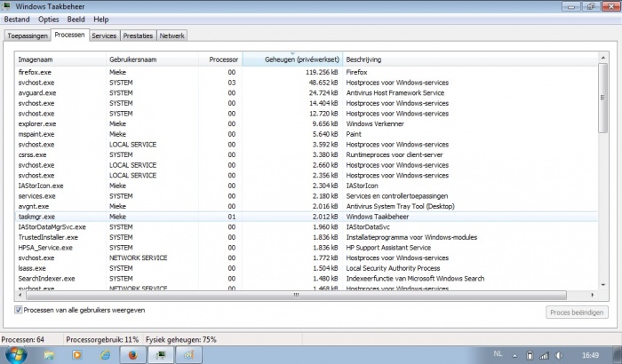Click the Task Manager title bar icon
The image size is (622, 364).
pyautogui.click(x=6, y=6)
